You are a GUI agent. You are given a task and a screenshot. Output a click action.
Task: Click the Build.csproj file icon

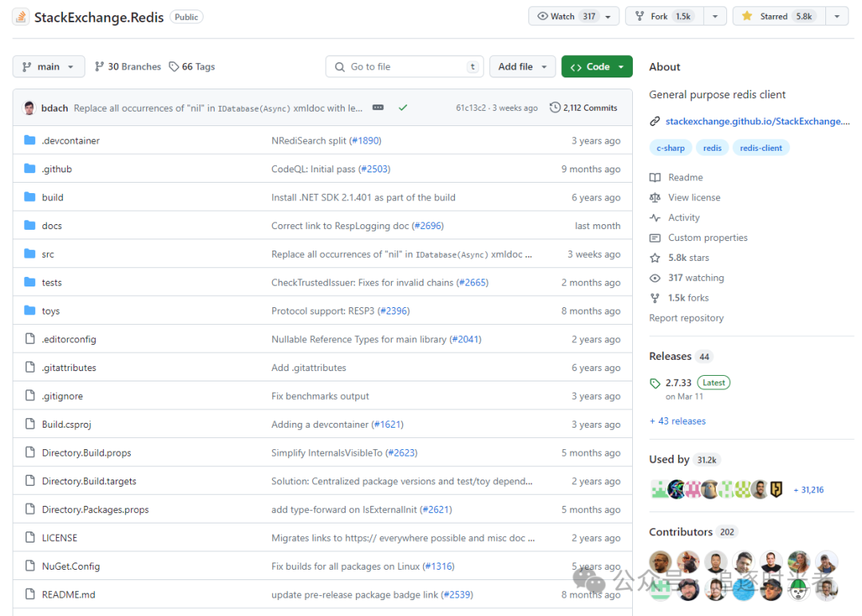[x=30, y=424]
